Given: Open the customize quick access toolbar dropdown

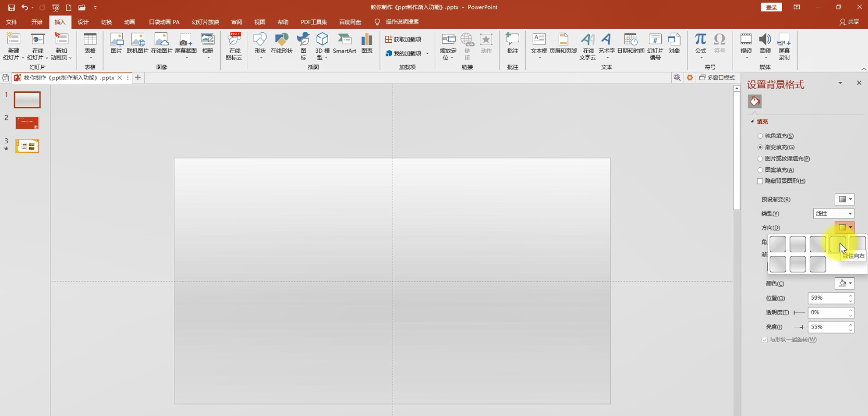Looking at the screenshot, I should [x=95, y=7].
